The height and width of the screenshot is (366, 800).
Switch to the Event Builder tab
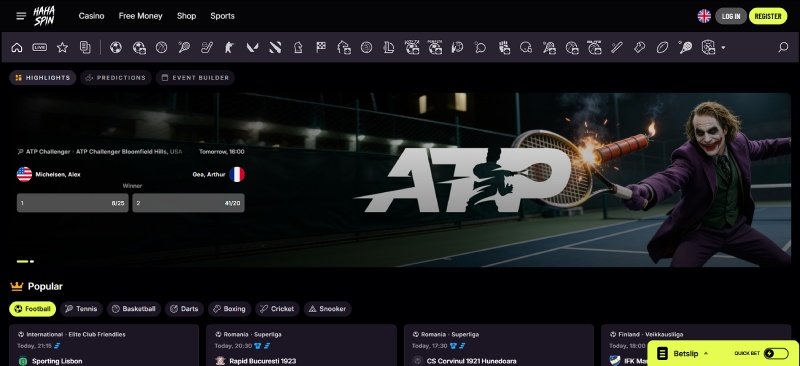(x=195, y=78)
